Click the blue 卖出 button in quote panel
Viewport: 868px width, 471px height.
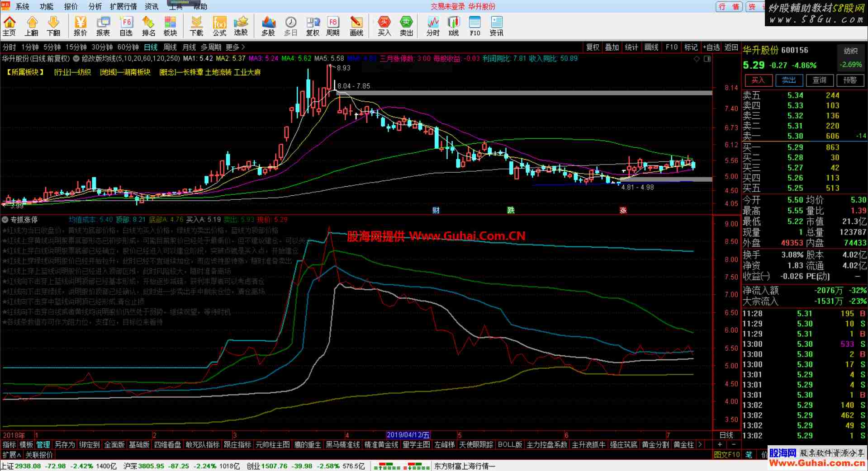789,80
